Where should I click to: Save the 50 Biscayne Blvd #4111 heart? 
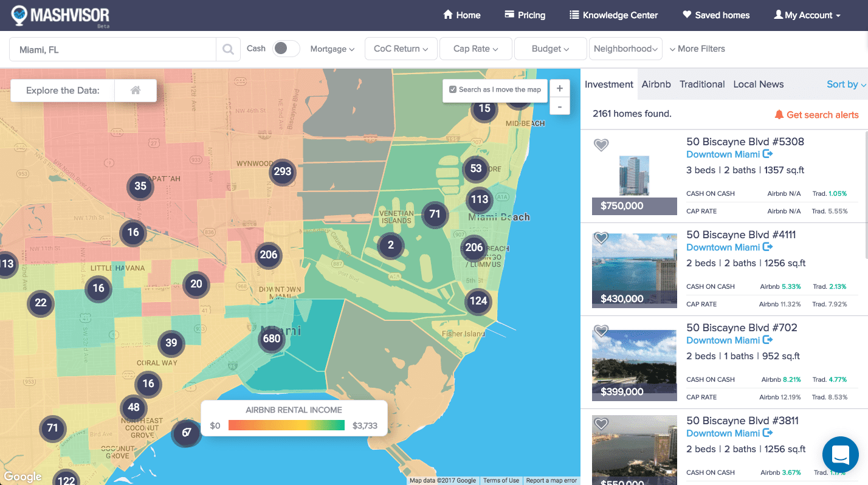point(601,238)
